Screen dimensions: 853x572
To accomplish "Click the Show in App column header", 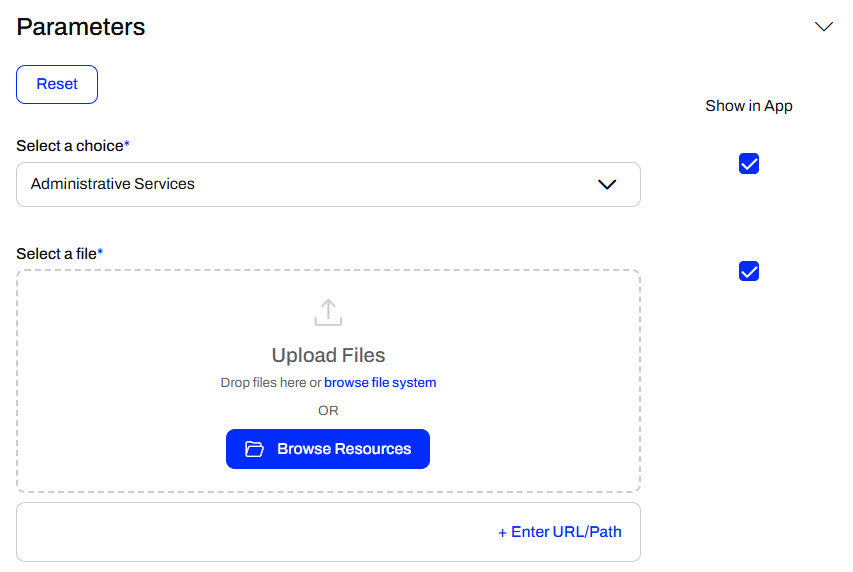I will 749,106.
